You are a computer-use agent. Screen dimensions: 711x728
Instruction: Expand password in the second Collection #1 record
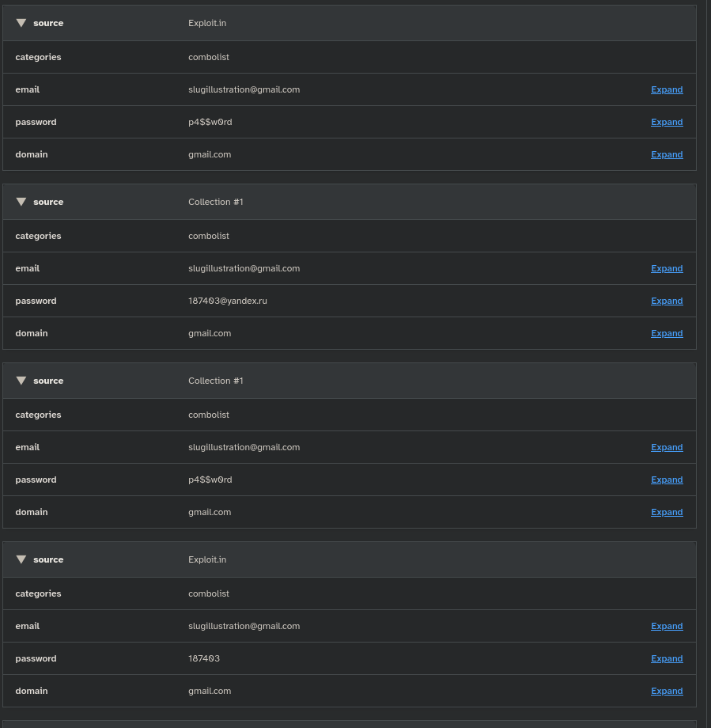(x=666, y=480)
